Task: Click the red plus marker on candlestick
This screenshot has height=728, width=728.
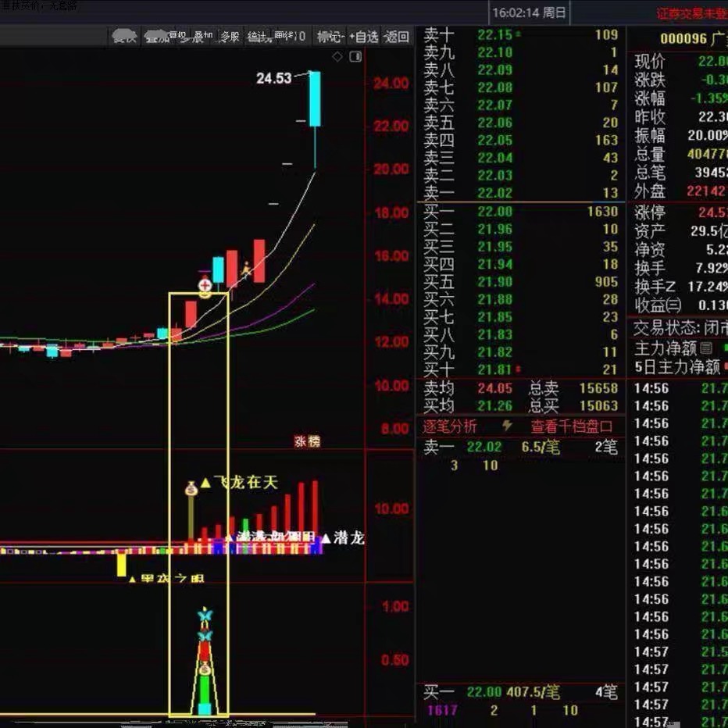Action: 205,285
